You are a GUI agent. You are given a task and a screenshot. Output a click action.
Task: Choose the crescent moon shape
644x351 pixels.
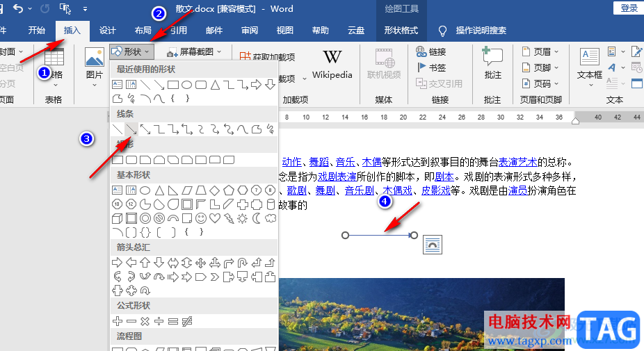(x=257, y=218)
